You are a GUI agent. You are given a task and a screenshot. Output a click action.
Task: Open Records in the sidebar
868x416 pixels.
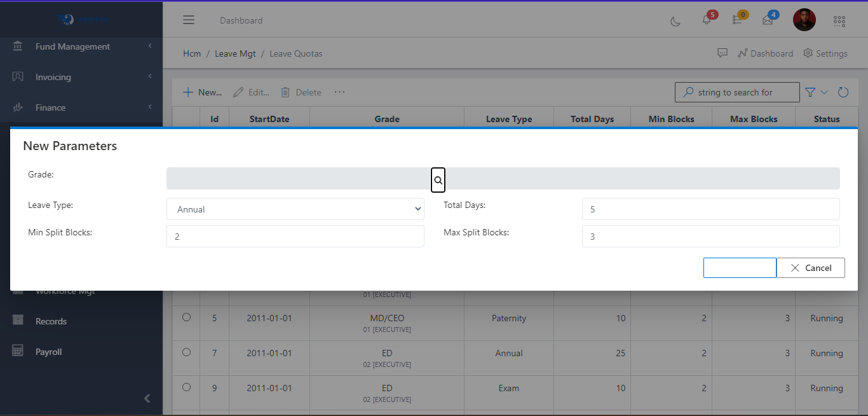pos(51,321)
